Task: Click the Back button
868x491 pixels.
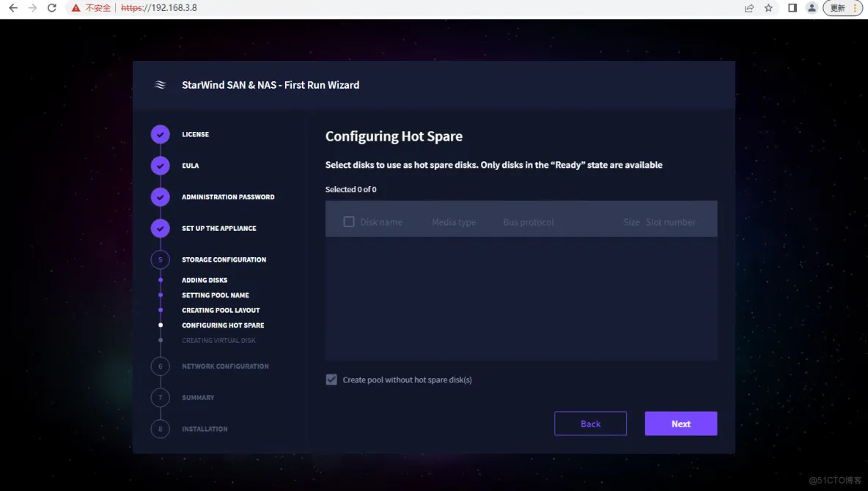Action: pos(591,424)
